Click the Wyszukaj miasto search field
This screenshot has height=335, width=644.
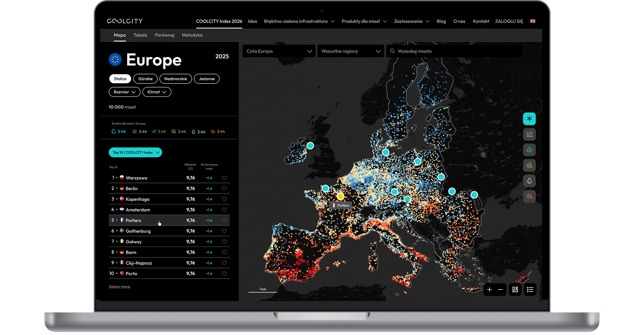coord(454,51)
